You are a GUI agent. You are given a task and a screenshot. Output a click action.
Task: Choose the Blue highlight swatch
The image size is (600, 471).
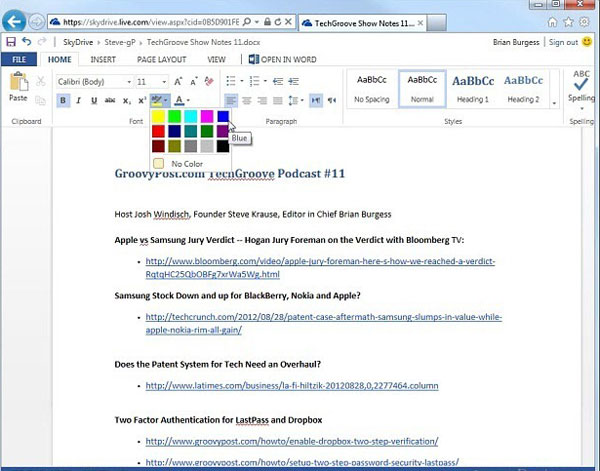pos(223,116)
